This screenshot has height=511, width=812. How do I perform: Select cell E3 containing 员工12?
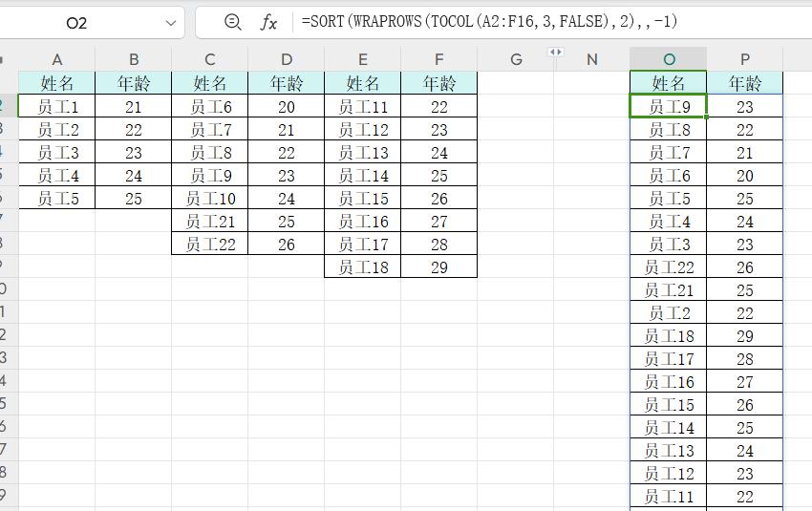click(362, 130)
